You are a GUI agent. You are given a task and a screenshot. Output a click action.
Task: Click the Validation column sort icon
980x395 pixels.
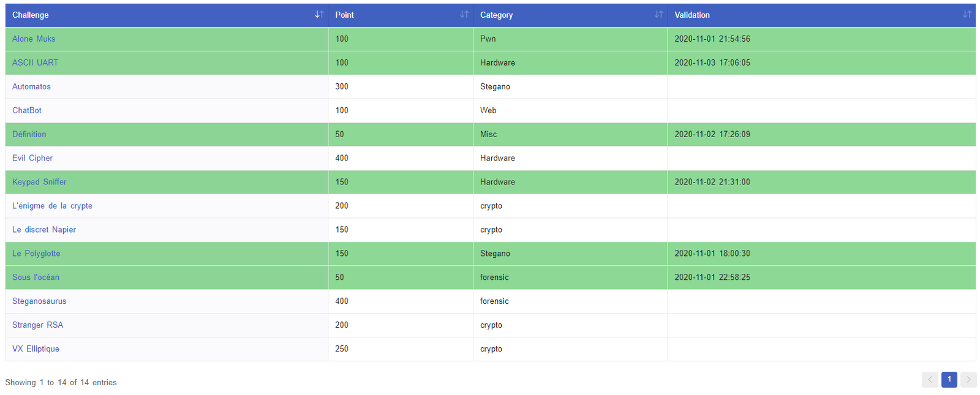pos(967,15)
